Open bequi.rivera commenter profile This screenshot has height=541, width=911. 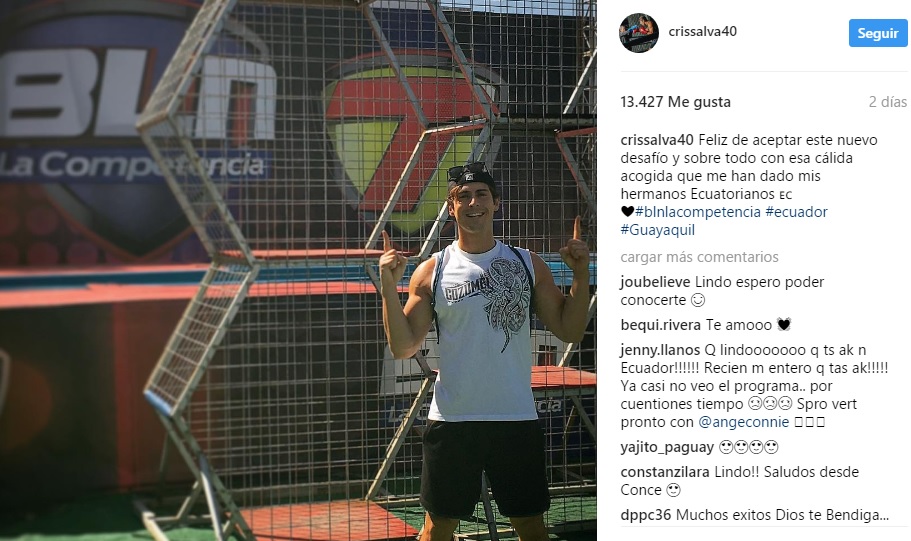pyautogui.click(x=661, y=325)
